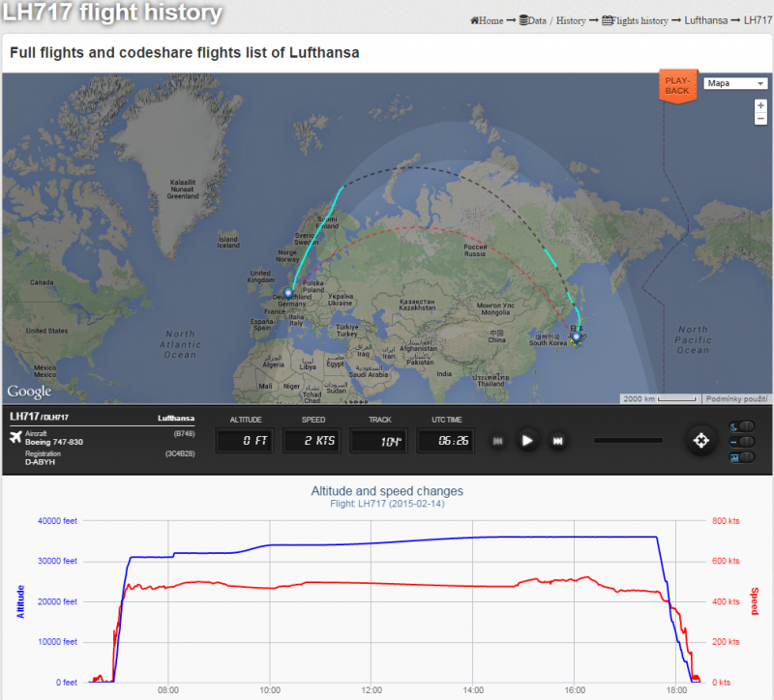Click the 40000 feet axis label
The height and width of the screenshot is (700, 774).
pyautogui.click(x=57, y=521)
